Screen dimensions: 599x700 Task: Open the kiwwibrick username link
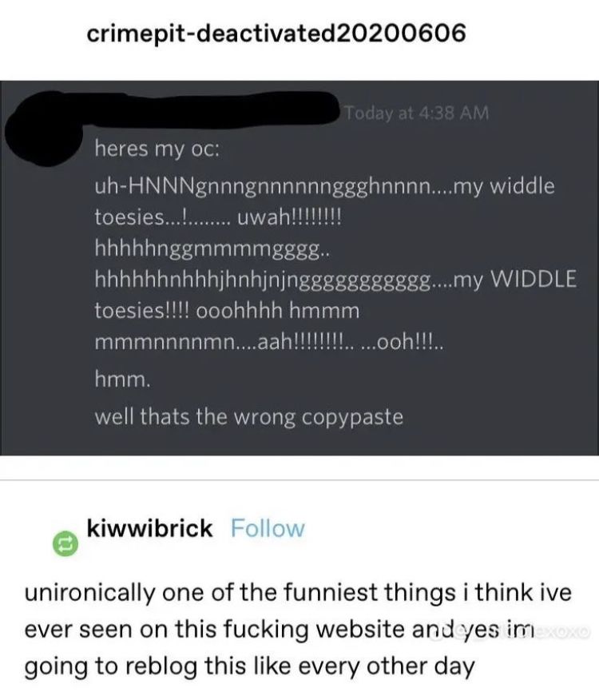(149, 528)
